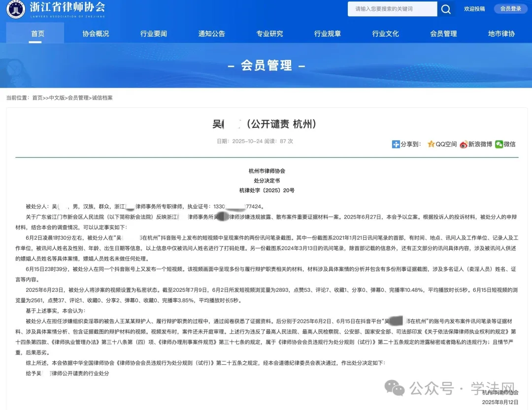Click the search magnifier icon
This screenshot has height=410, width=532.
446,9
